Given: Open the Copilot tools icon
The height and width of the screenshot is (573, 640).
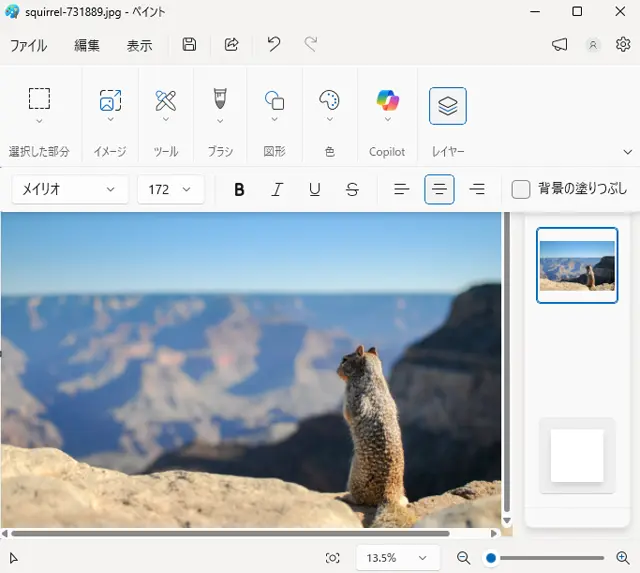Looking at the screenshot, I should coord(387,100).
